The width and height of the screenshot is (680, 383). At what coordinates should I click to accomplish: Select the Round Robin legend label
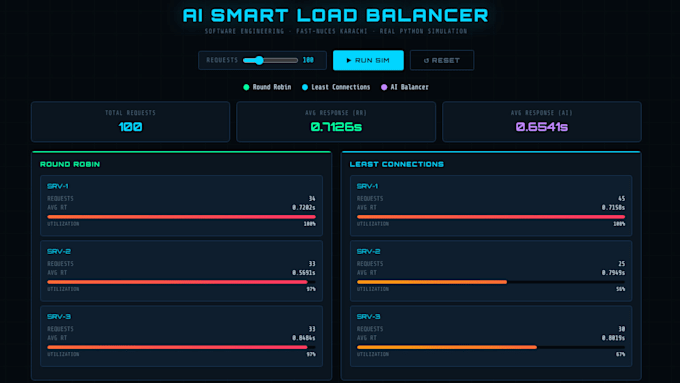(272, 87)
